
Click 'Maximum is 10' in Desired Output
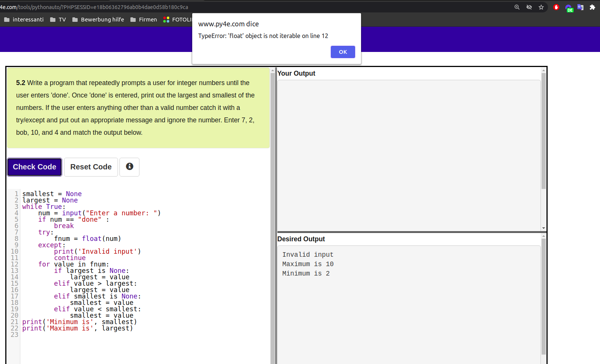308,264
